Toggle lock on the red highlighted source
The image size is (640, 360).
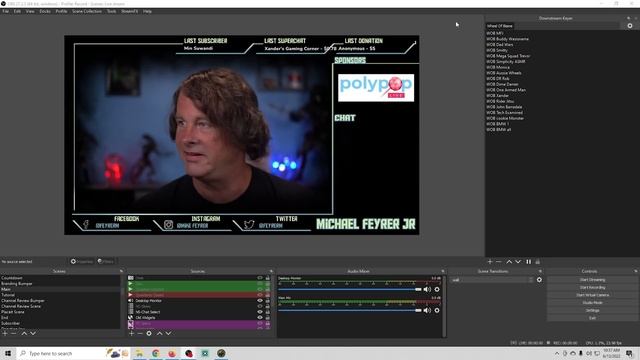(268, 295)
